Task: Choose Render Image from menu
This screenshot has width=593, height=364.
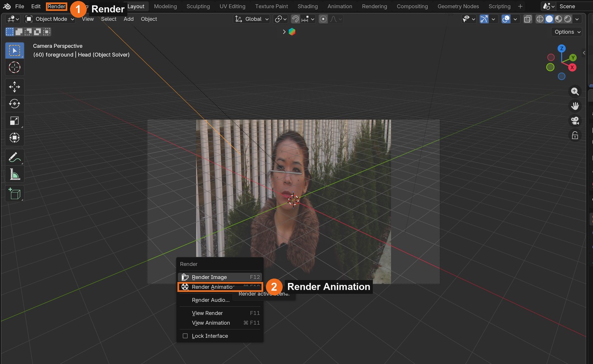Action: [220, 277]
